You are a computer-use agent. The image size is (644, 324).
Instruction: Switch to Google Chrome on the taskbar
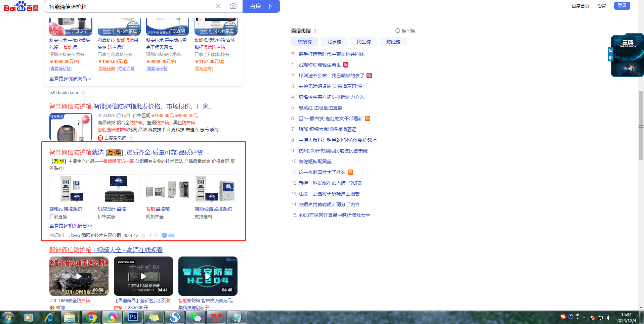coord(91,317)
